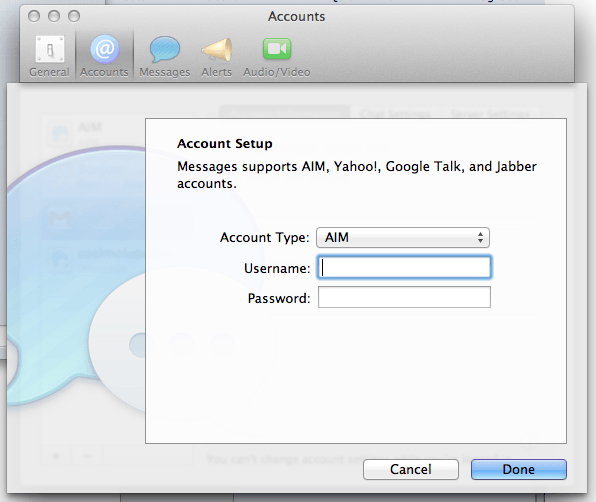The height and width of the screenshot is (502, 596).
Task: Open the General preferences pane
Action: (49, 56)
